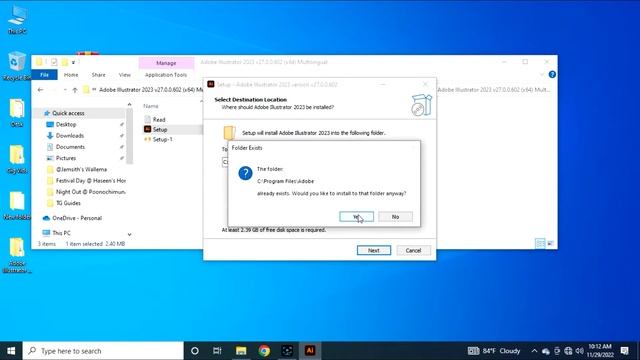Open Documents in Quick access
Viewport: 640px width, 360px height.
point(70,147)
